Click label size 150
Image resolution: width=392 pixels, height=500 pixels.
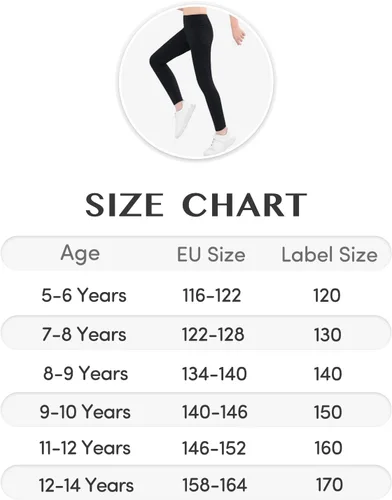[328, 412]
